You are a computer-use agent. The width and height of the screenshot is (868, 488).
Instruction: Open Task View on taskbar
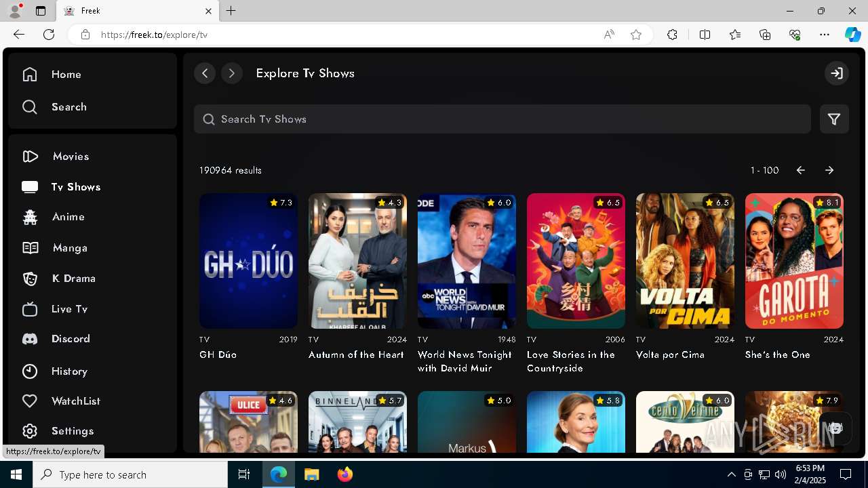pyautogui.click(x=244, y=474)
